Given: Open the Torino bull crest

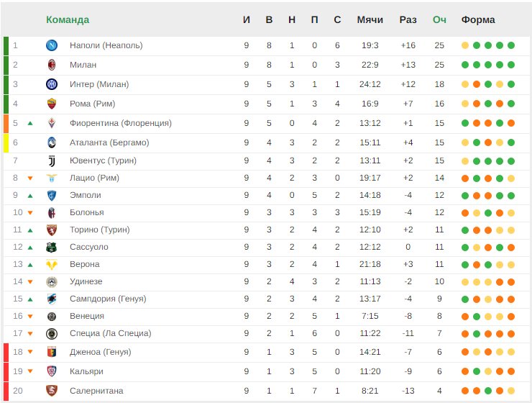Looking at the screenshot, I should point(52,230).
